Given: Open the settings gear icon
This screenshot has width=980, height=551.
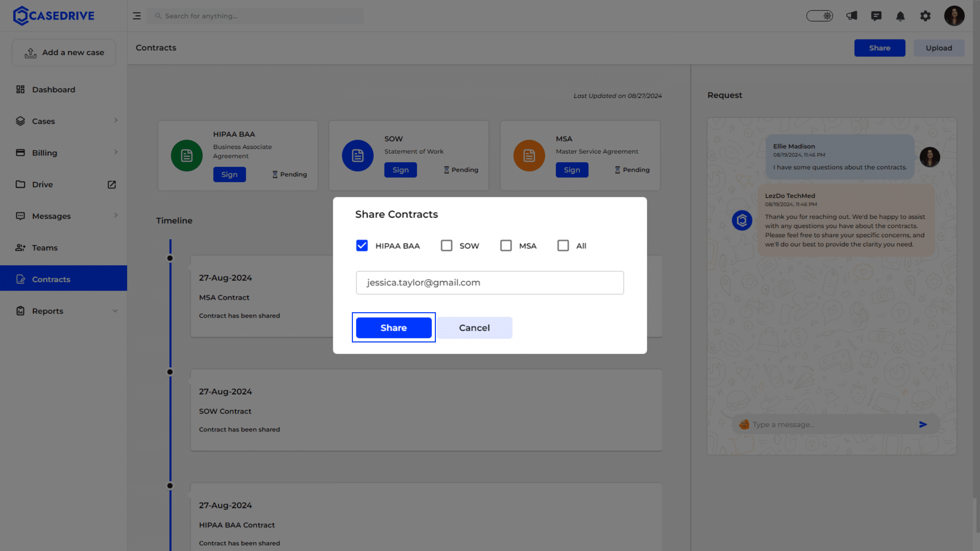Looking at the screenshot, I should coord(925,16).
